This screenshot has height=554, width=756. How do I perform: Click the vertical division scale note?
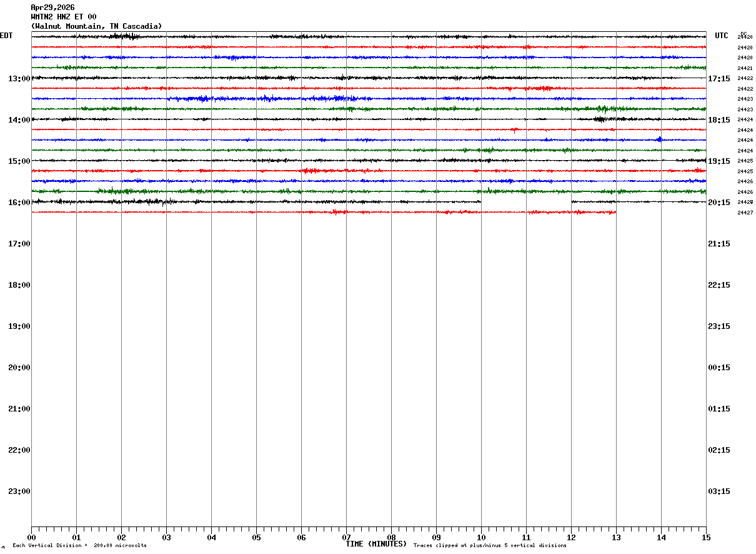(79, 546)
